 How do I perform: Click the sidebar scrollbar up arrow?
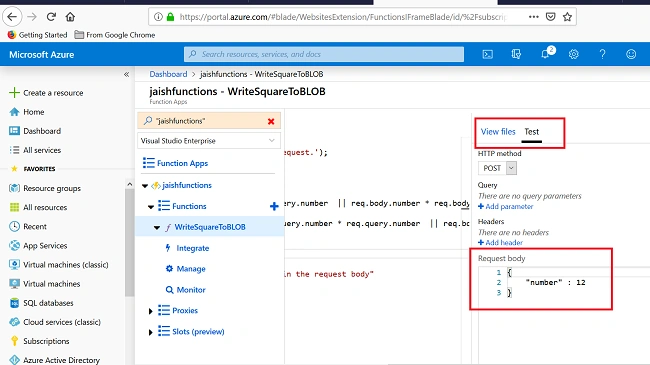pos(130,184)
